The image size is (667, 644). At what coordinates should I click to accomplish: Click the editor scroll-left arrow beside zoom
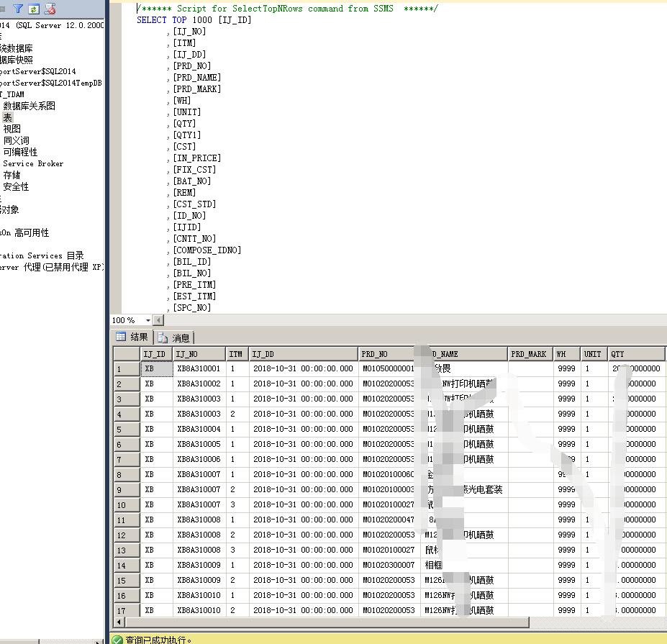pyautogui.click(x=158, y=320)
